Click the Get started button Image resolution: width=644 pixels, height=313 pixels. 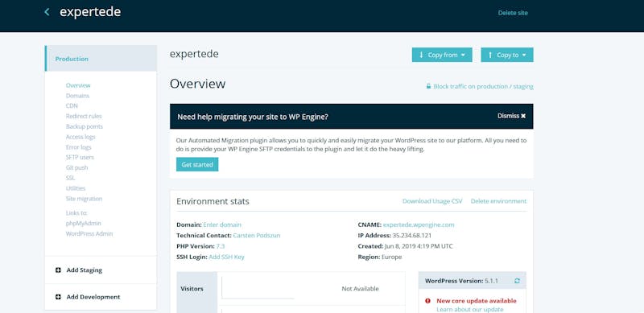click(197, 165)
